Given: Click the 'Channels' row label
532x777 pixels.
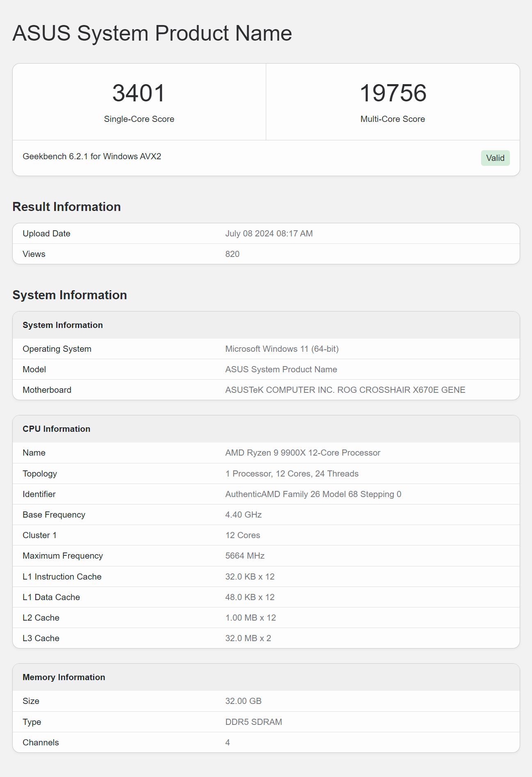Looking at the screenshot, I should click(41, 743).
